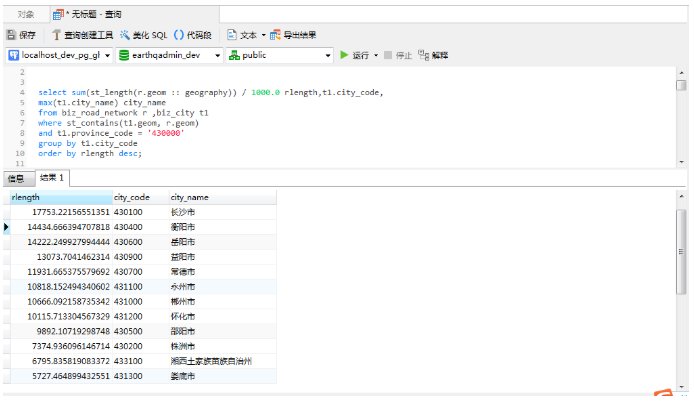Sort by the rlength column header
The width and height of the screenshot is (694, 402).
(x=61, y=197)
